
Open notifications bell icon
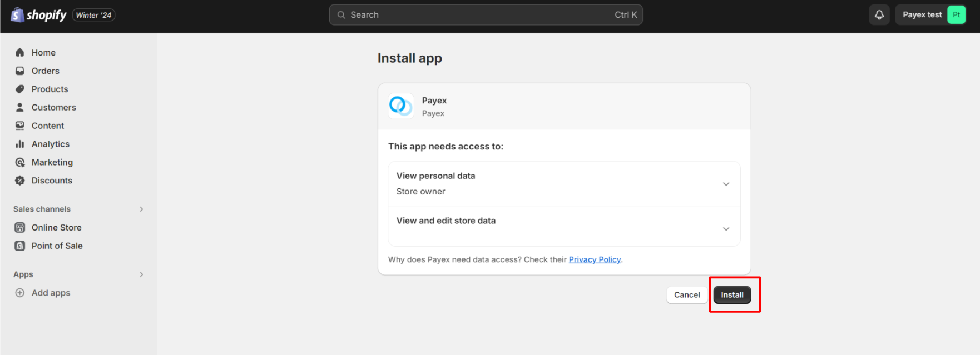pos(879,15)
